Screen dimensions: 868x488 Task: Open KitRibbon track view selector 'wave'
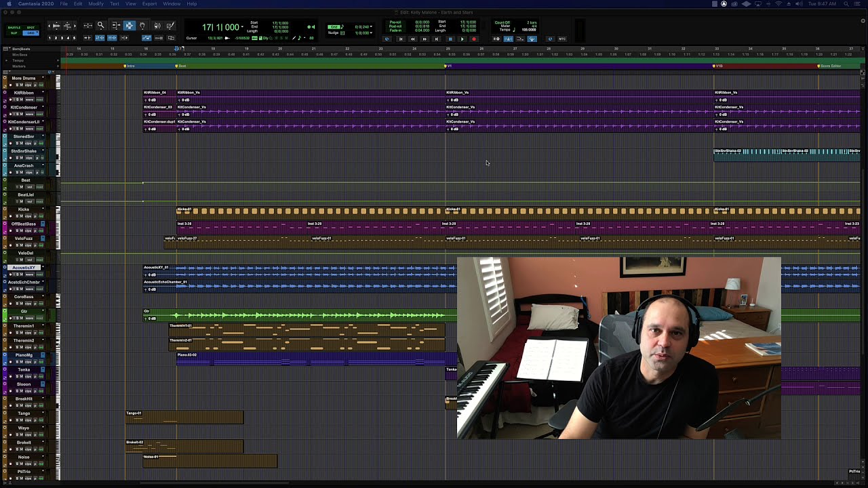coord(30,100)
